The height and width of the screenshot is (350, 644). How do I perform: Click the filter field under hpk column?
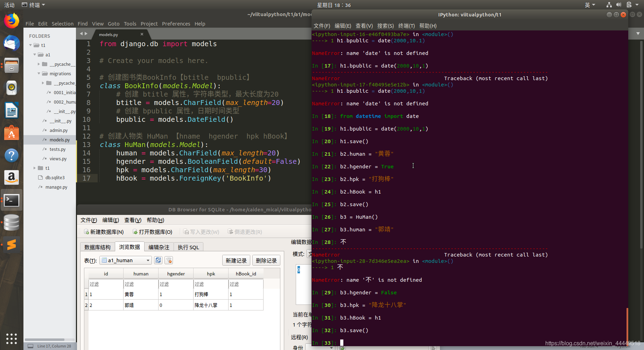tap(211, 284)
